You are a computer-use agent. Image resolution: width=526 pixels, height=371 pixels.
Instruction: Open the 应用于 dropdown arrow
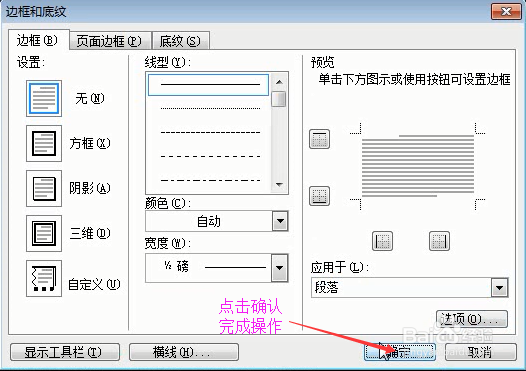click(499, 287)
